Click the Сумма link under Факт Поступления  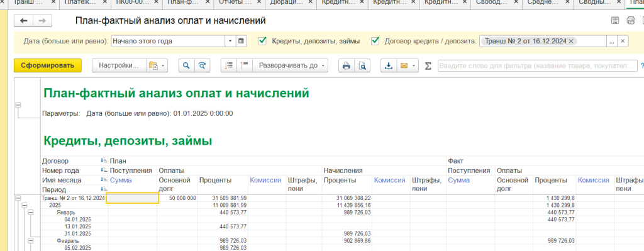tap(458, 180)
